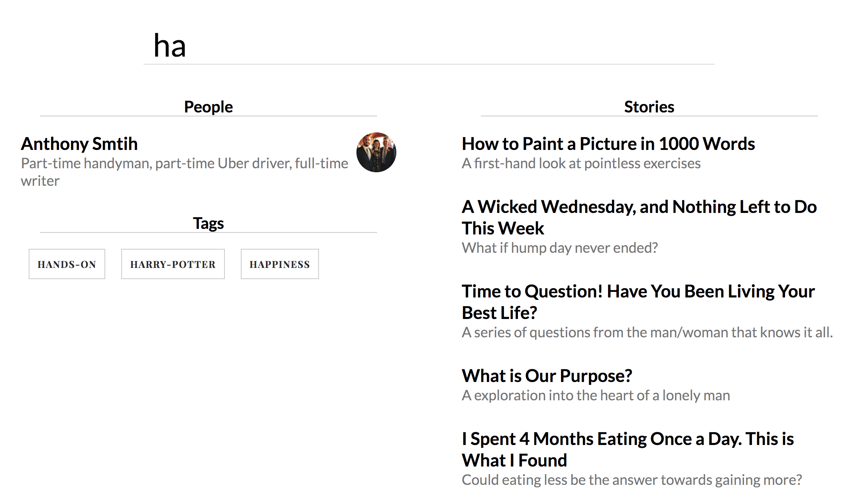Open "How to Paint a Picture in 1000 Words"
Image resolution: width=862 pixels, height=504 pixels.
click(x=608, y=144)
